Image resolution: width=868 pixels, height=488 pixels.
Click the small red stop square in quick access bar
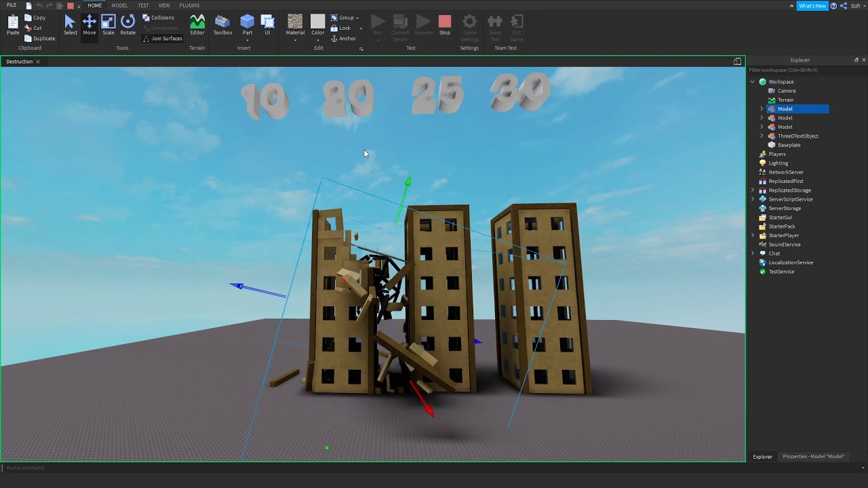pos(70,5)
